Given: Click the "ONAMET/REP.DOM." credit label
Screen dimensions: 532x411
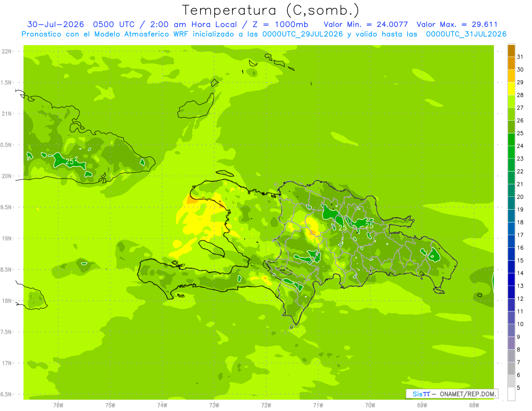Looking at the screenshot, I should pyautogui.click(x=468, y=394).
